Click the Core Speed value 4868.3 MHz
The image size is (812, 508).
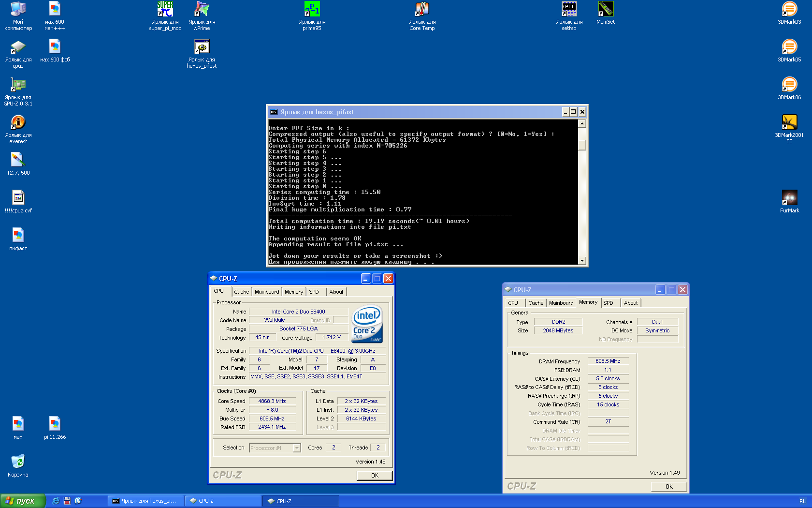tap(272, 401)
